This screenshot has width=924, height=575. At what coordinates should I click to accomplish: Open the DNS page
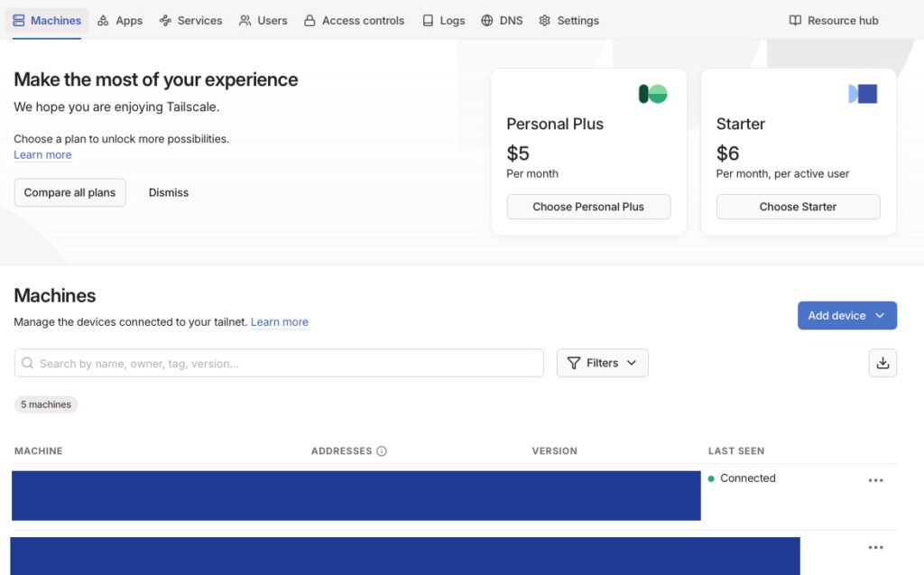(502, 21)
